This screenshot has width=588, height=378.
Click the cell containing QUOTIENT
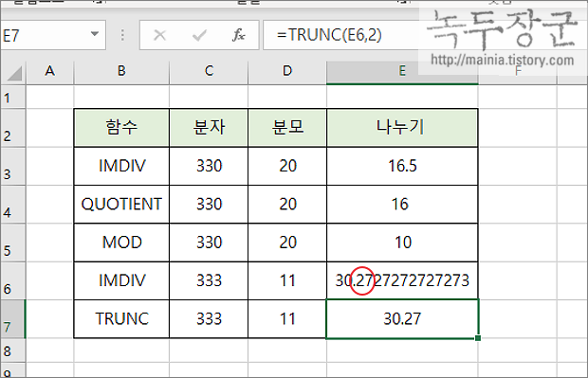coord(121,205)
